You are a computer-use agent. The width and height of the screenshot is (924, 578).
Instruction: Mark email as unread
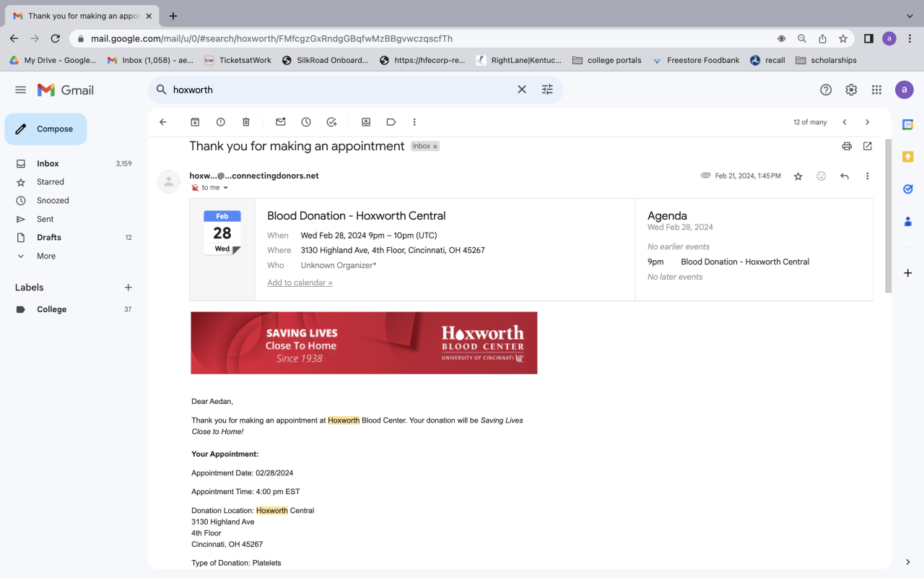(281, 122)
